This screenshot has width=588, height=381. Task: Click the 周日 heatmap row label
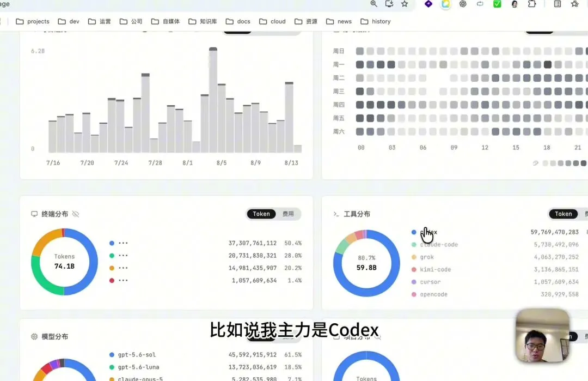coord(339,51)
